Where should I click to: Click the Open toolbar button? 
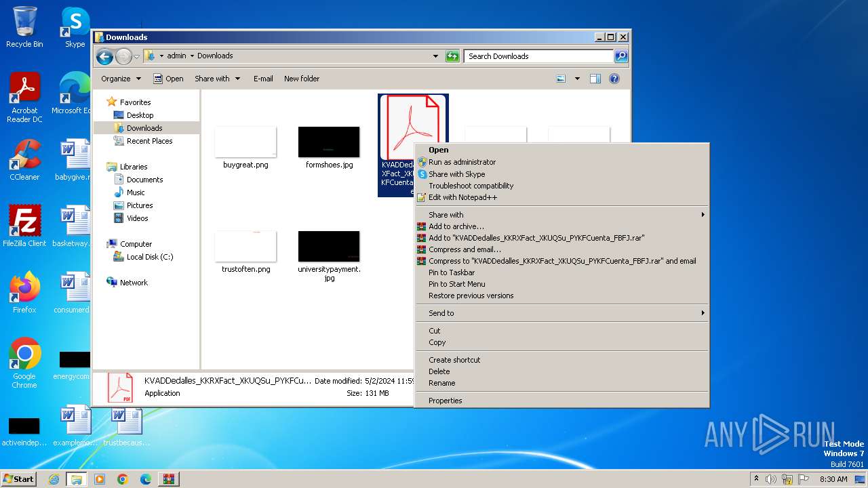(x=168, y=79)
